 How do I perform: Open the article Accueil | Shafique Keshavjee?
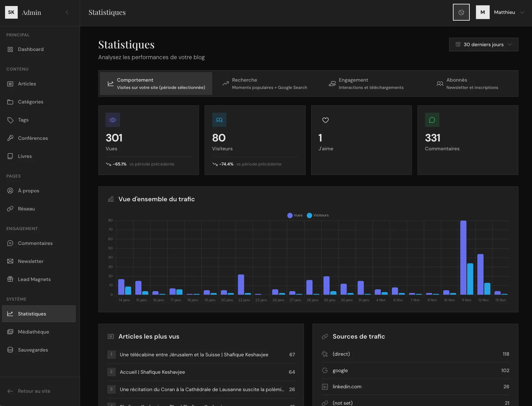point(152,372)
